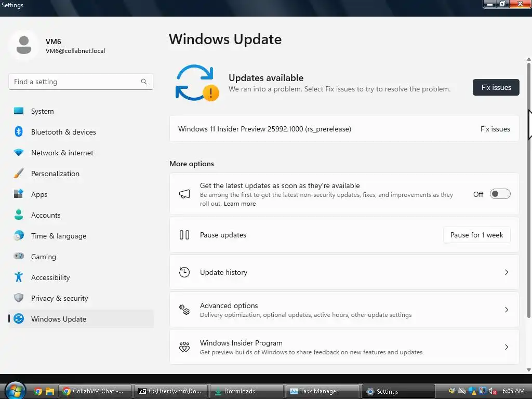Click the vertical scrollbar thumb
Viewport: 532px width, 399px height.
click(528, 190)
